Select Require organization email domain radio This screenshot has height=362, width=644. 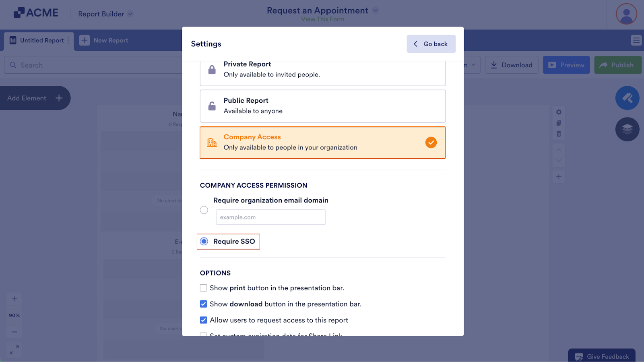(204, 210)
